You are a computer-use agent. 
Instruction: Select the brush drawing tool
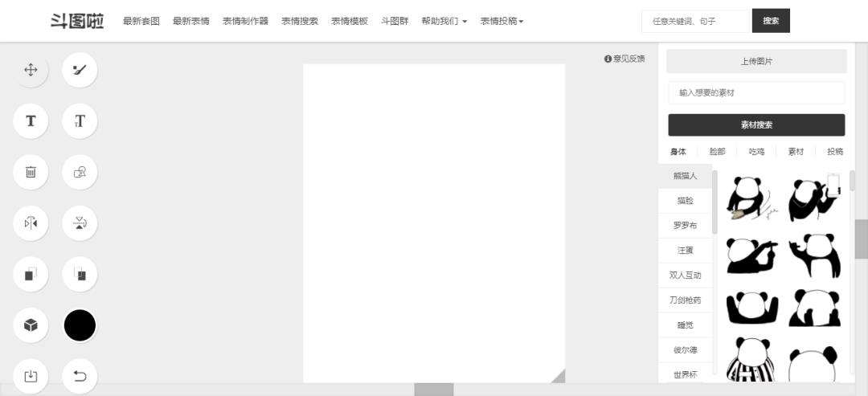tap(80, 70)
